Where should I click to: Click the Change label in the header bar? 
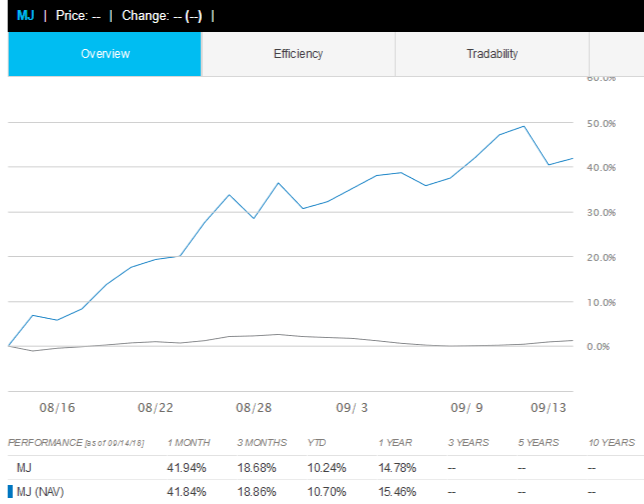(x=145, y=16)
